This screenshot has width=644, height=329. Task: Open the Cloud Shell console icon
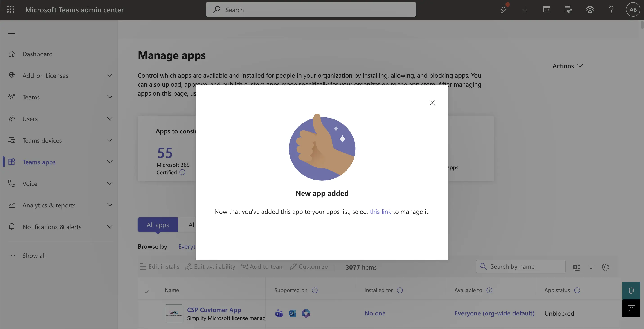(547, 9)
